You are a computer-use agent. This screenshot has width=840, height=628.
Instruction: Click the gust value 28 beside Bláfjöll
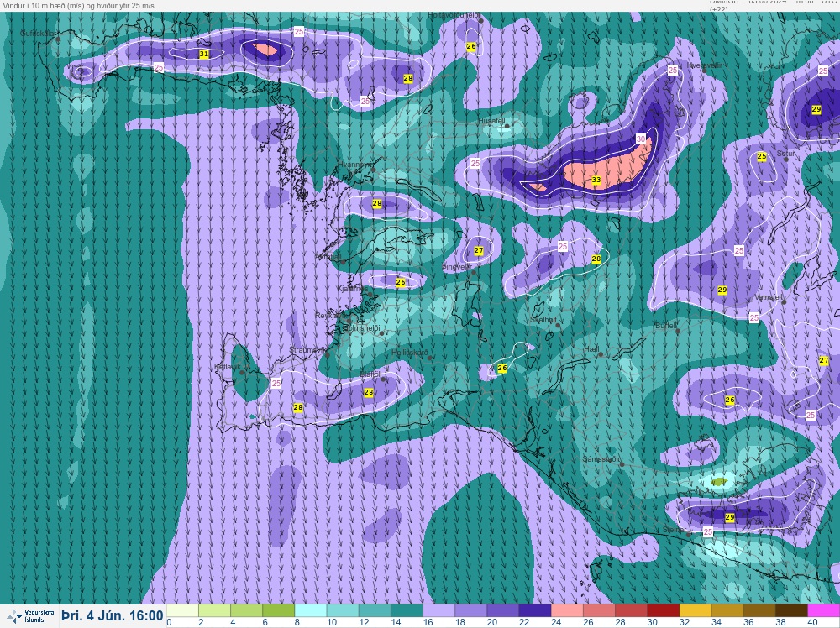[368, 392]
